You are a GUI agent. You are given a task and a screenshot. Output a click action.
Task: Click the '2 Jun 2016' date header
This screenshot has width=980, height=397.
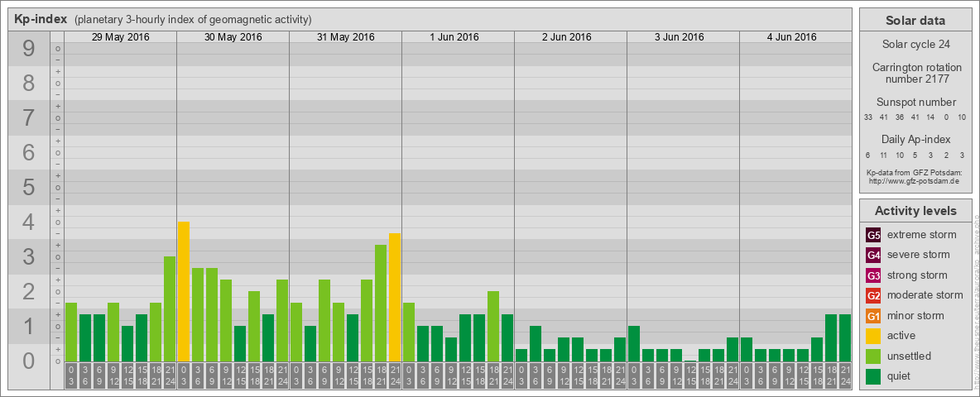coord(567,37)
